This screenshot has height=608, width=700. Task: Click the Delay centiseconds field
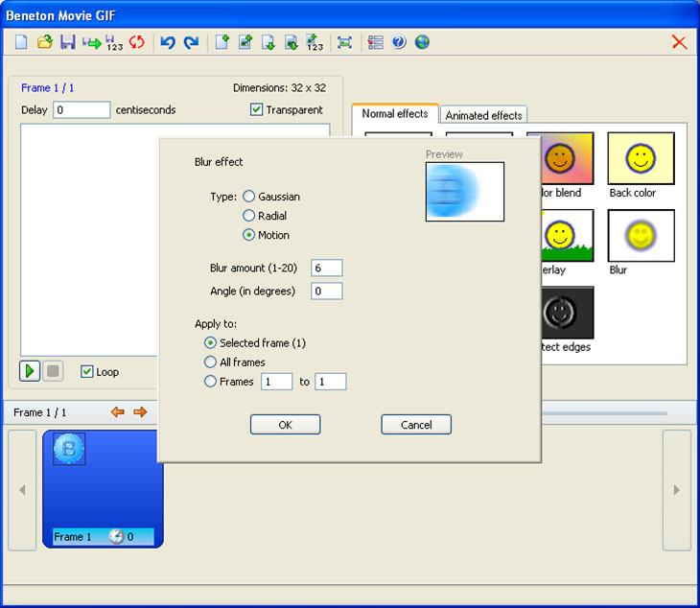82,110
